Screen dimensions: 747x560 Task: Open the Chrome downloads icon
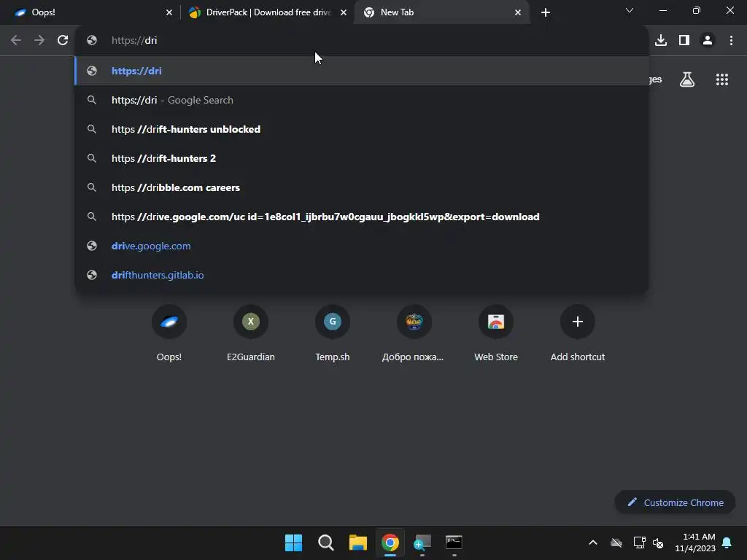click(661, 41)
